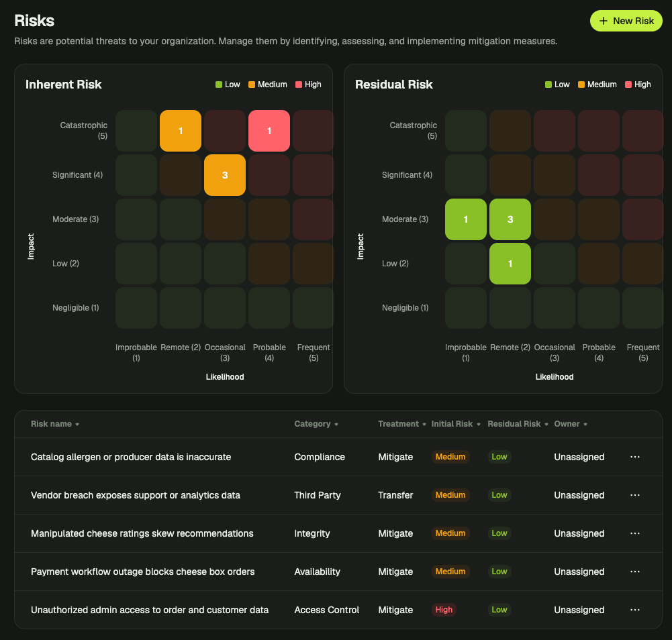Viewport: 672px width, 640px height.
Task: Click the green Low legend swatch in Residual Risk
Action: [x=548, y=85]
